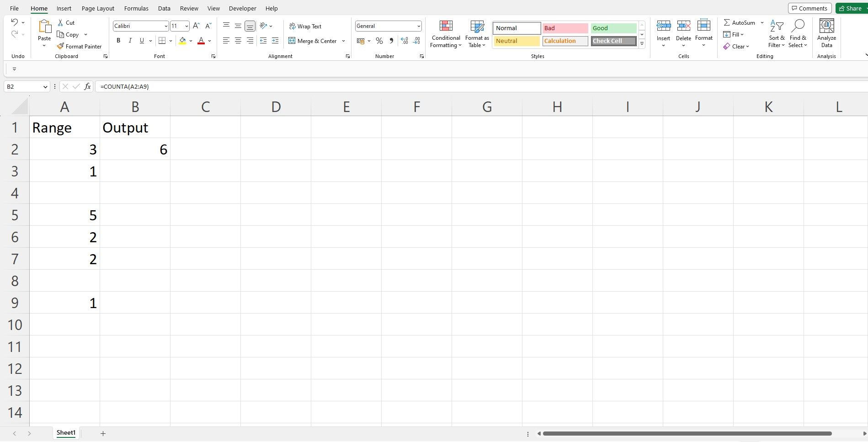Switch to the Formulas ribbon tab
The image size is (868, 442).
[136, 8]
